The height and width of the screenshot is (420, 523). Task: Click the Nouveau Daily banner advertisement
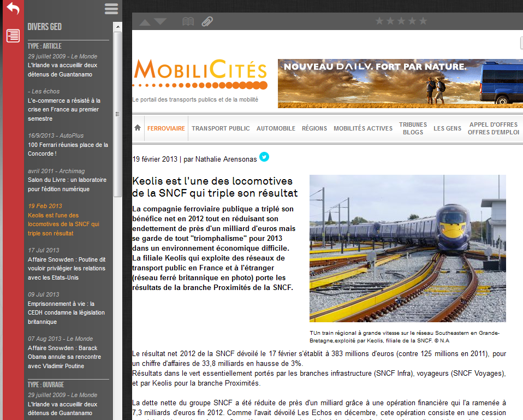coord(400,84)
